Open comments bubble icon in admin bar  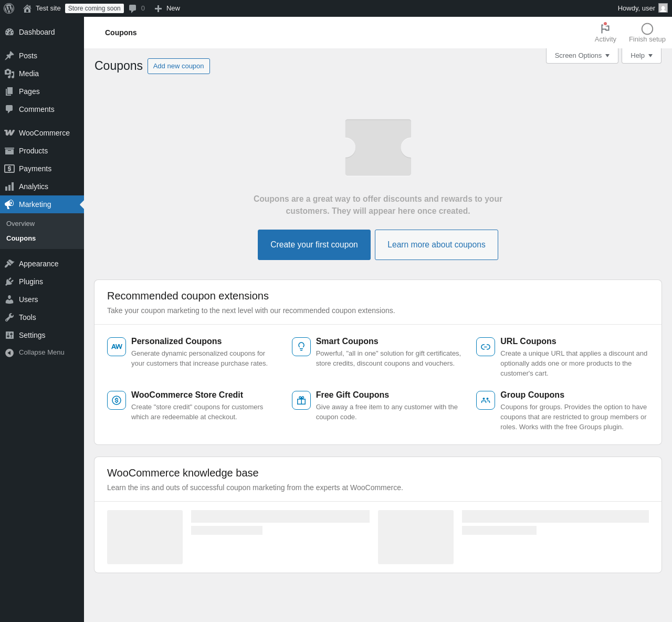click(x=133, y=8)
